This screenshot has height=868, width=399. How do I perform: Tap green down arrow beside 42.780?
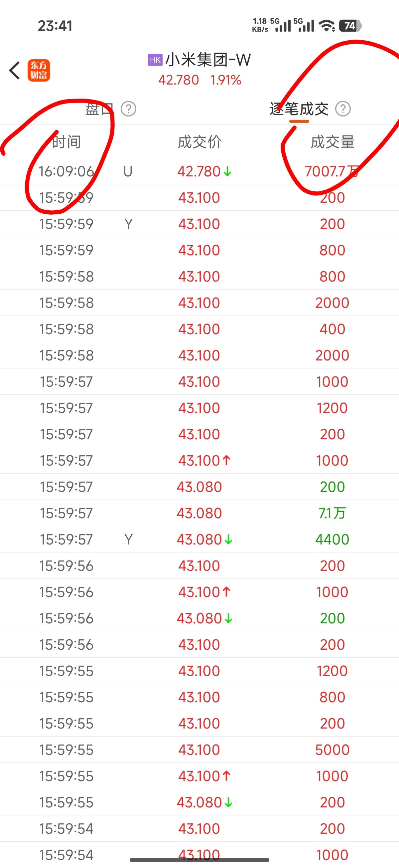(228, 171)
